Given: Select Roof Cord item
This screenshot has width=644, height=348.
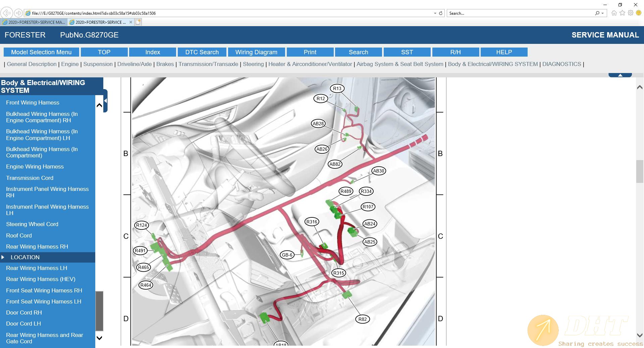Looking at the screenshot, I should [19, 235].
